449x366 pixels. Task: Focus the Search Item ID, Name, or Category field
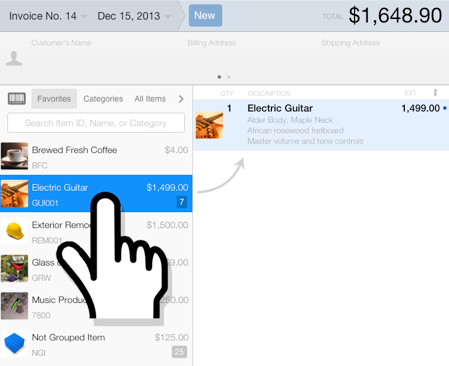click(96, 123)
